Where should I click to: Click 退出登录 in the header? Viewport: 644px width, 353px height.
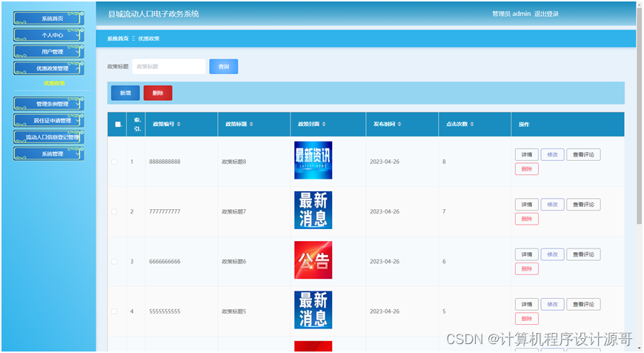[546, 13]
